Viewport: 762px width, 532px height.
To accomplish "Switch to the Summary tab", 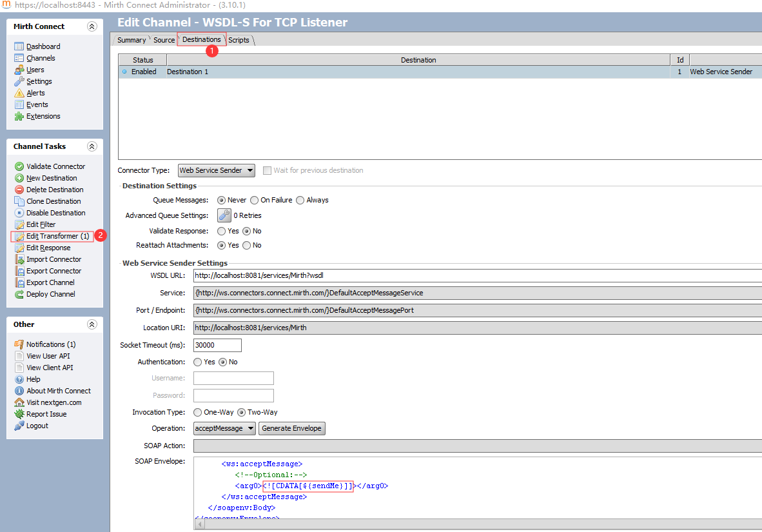I will point(132,41).
